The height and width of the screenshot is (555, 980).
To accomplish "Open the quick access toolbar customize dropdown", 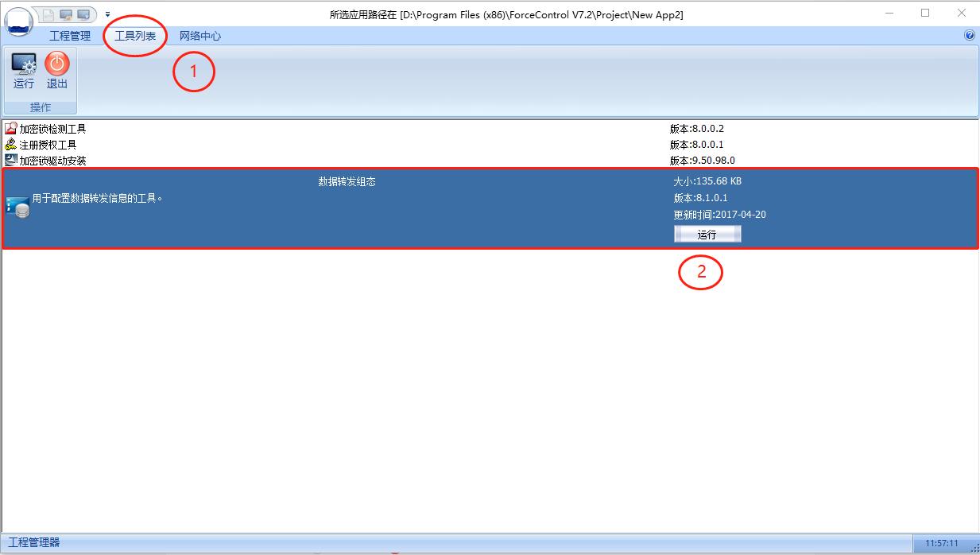I will coord(107,14).
